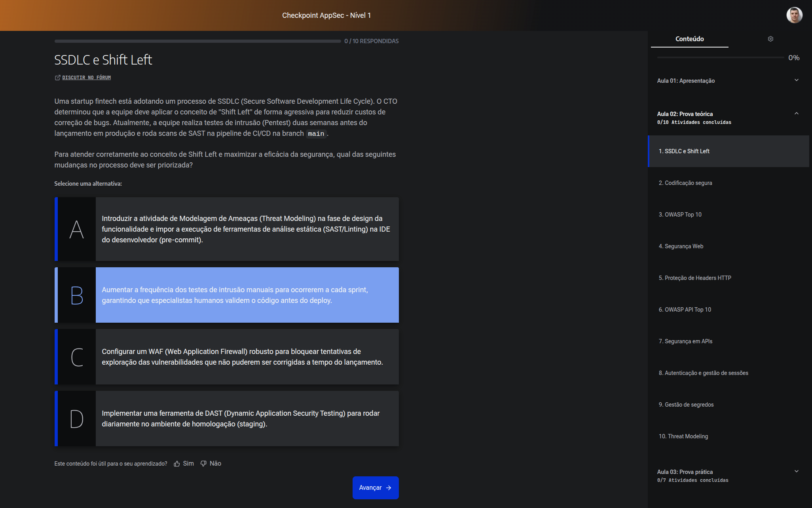Click the user profile avatar

(x=794, y=15)
